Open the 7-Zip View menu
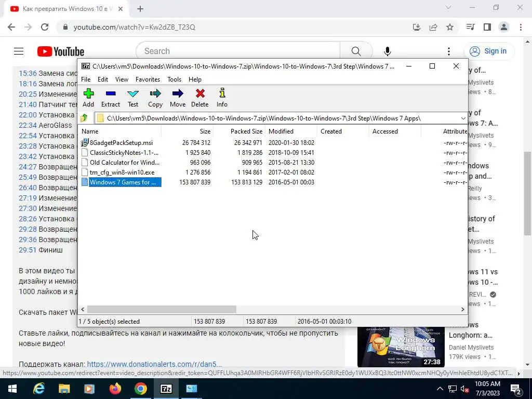Screen dimensions: 532x399 click(x=122, y=79)
